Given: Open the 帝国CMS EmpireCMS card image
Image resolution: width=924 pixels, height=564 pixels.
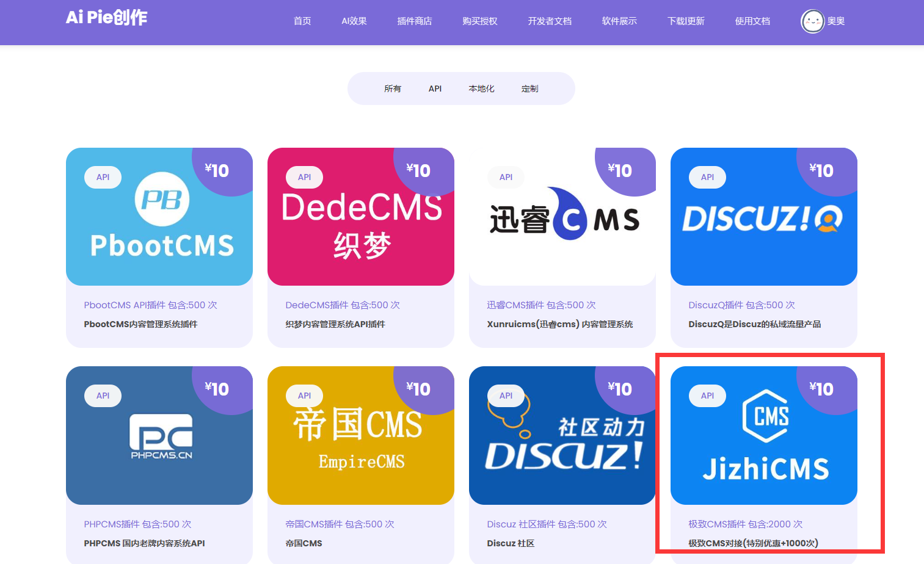Looking at the screenshot, I should [x=361, y=435].
